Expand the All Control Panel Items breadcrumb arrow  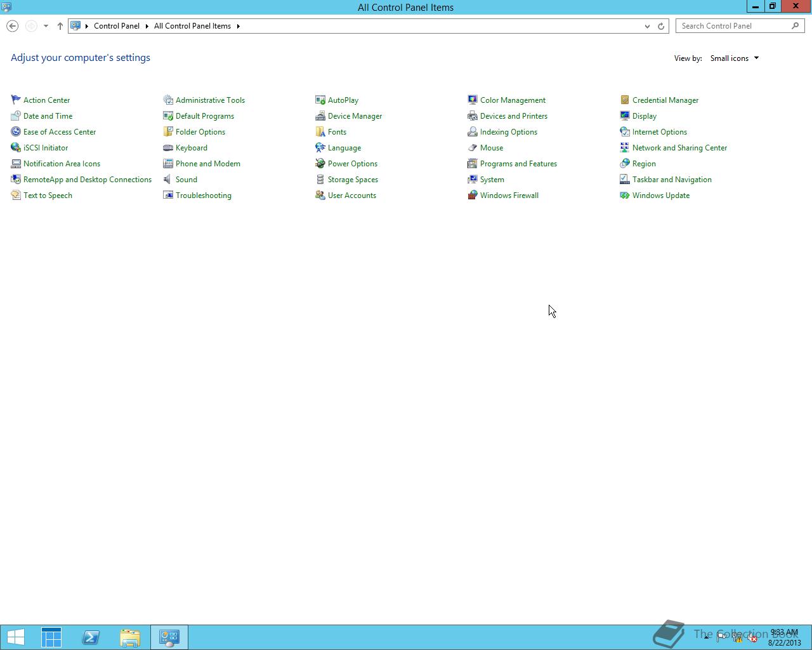coord(239,26)
